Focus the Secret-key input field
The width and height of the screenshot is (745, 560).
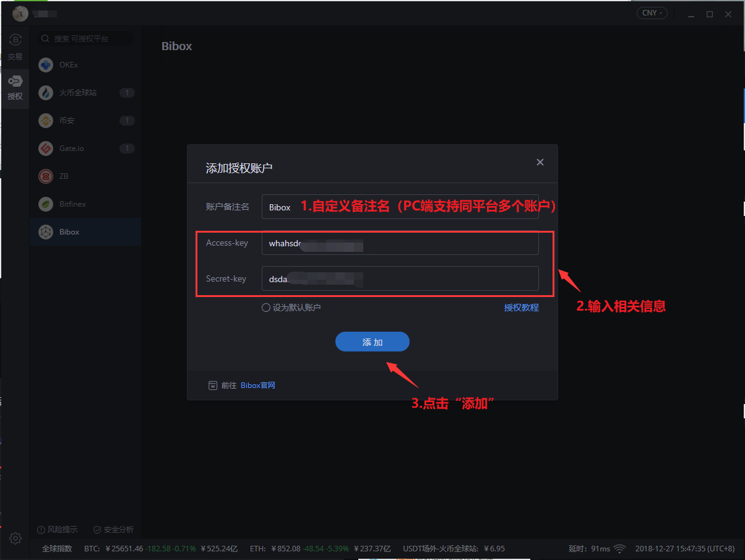click(400, 278)
